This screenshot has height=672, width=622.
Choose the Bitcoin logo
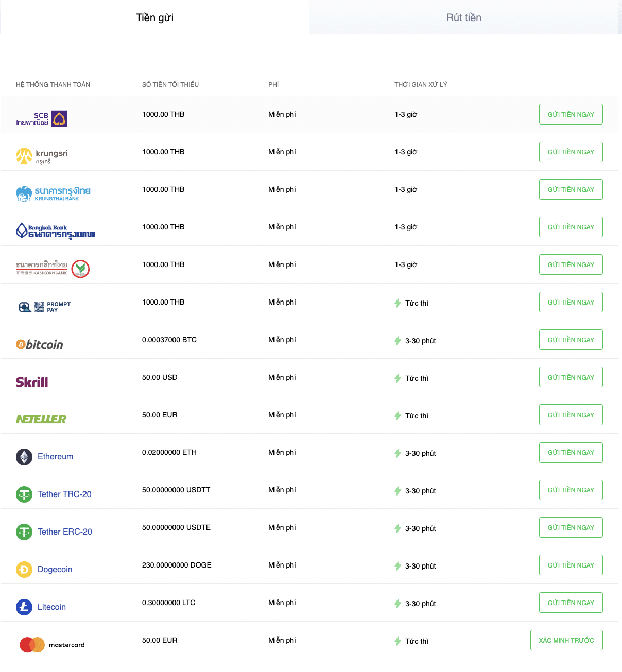[x=40, y=344]
